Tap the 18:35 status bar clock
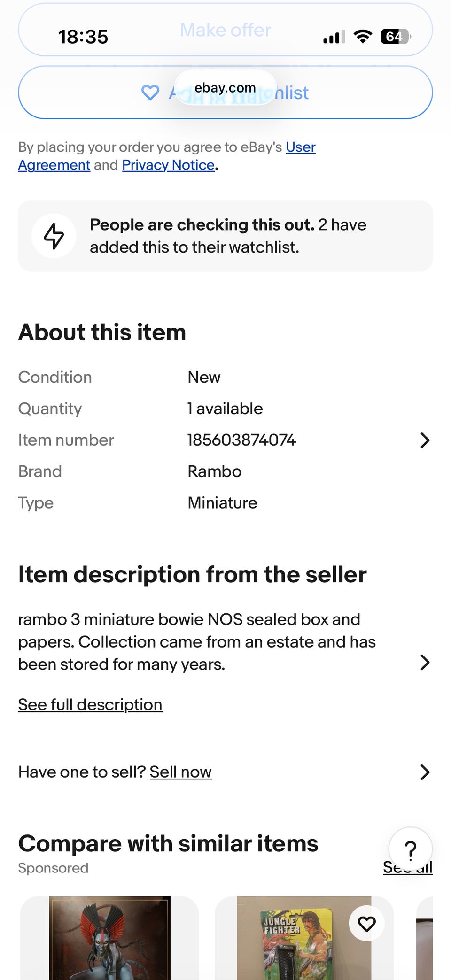This screenshot has width=451, height=980. coord(83,37)
